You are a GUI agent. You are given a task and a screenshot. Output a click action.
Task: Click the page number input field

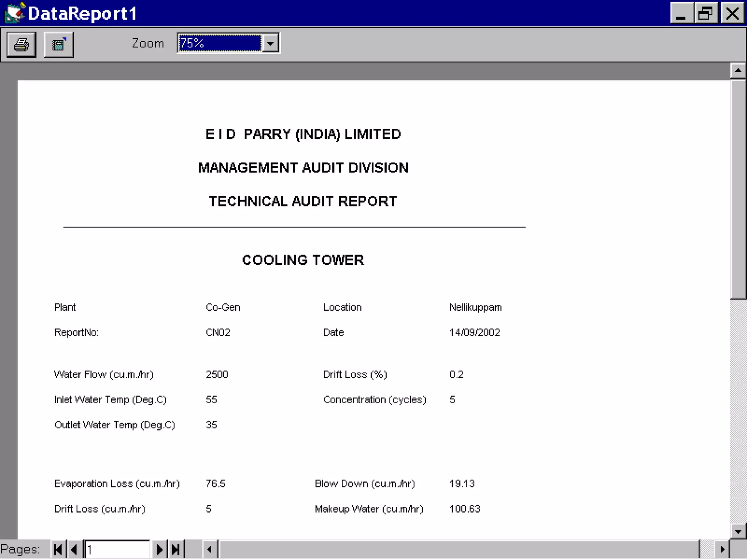click(x=117, y=549)
